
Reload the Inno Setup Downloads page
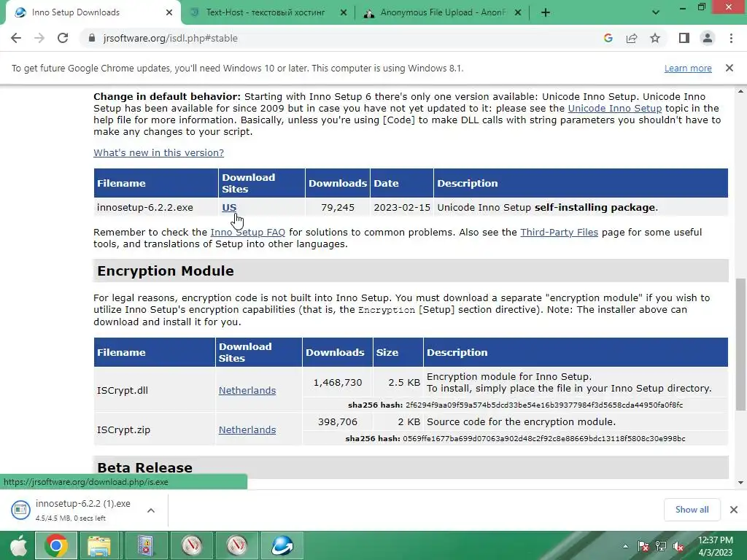point(63,38)
